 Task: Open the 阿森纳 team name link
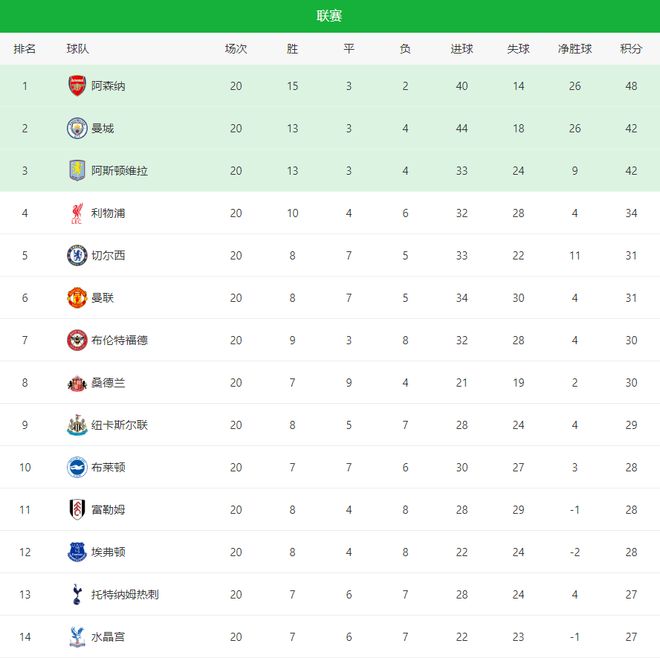pyautogui.click(x=108, y=86)
